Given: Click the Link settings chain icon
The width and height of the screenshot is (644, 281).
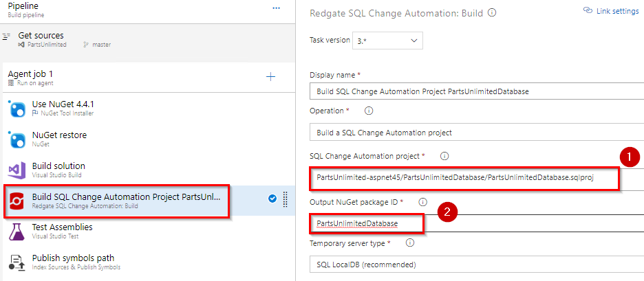Looking at the screenshot, I should [588, 11].
